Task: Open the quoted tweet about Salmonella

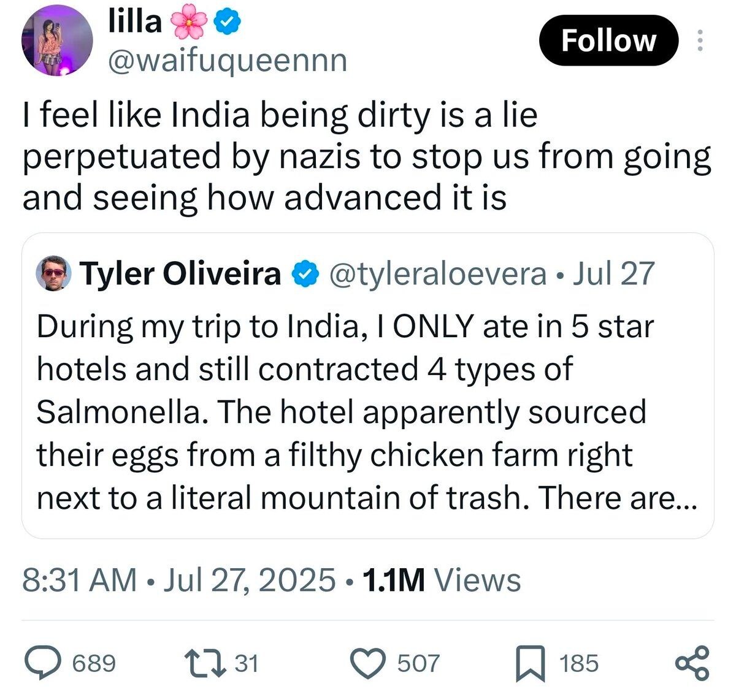Action: [368, 386]
